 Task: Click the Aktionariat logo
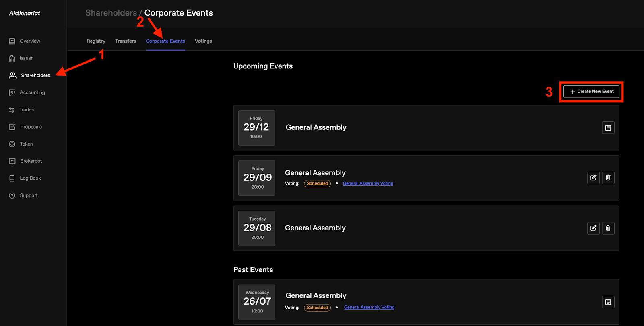[x=25, y=13]
